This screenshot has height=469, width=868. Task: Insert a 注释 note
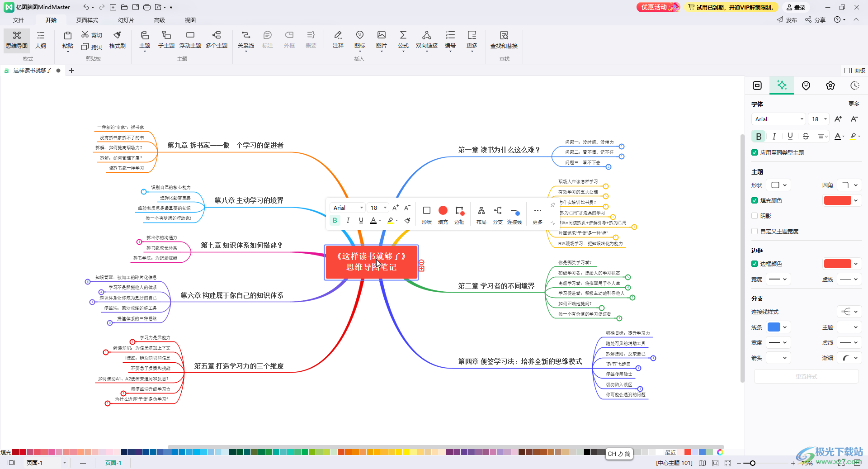[338, 40]
